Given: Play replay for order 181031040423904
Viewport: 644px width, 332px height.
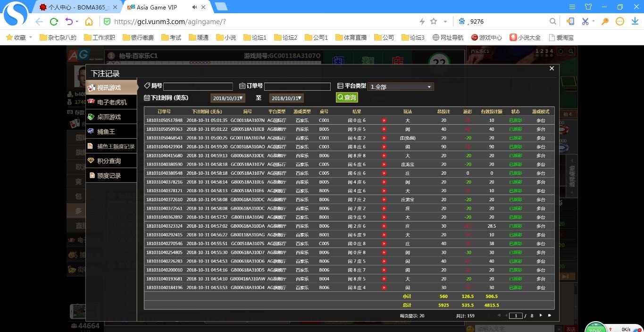Looking at the screenshot, I should (384, 147).
